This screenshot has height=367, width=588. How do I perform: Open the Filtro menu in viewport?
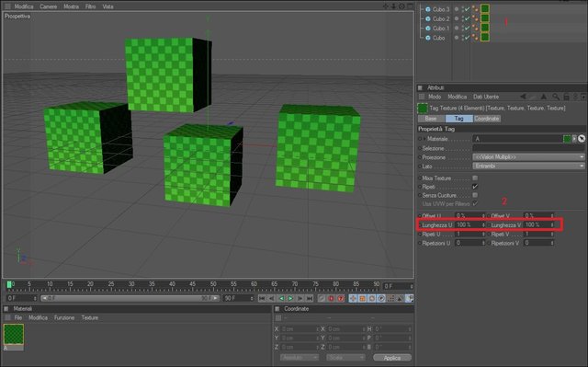coord(90,6)
